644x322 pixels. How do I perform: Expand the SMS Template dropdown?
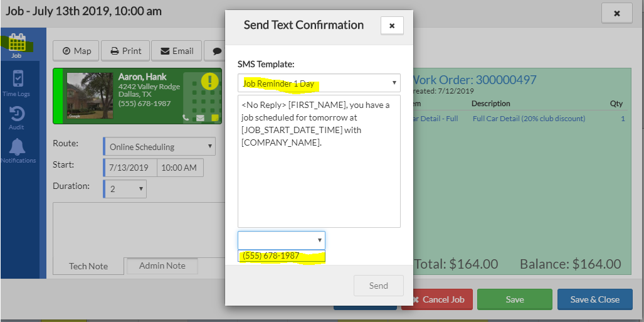319,83
